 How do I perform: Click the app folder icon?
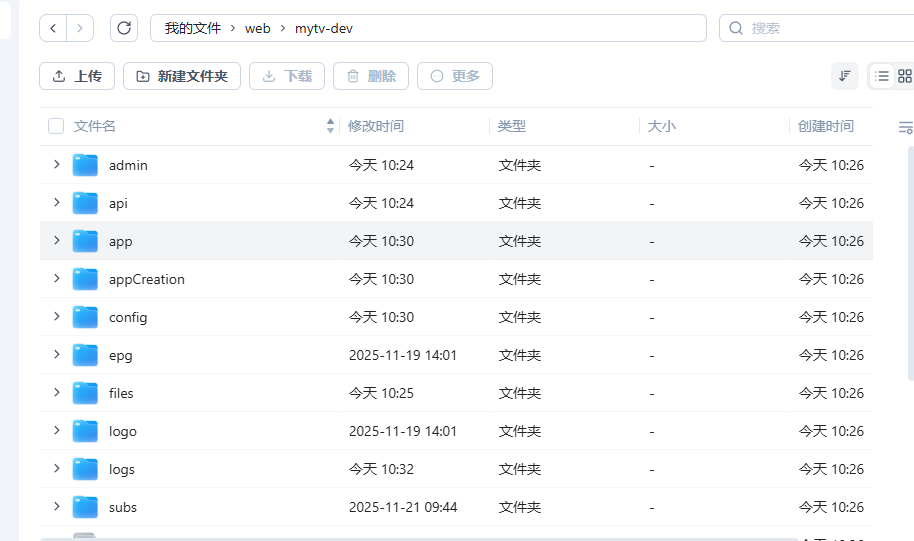pos(85,241)
